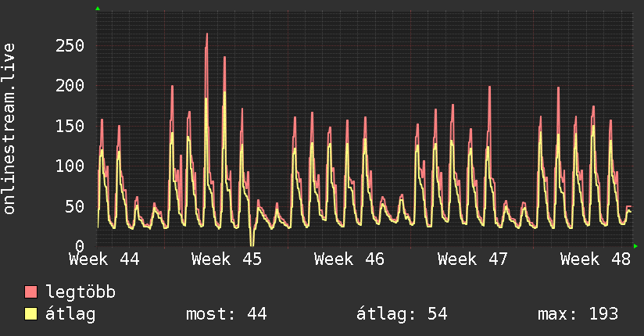Click the 'most: 44' current value
The height and width of the screenshot is (336, 644).
point(227,314)
